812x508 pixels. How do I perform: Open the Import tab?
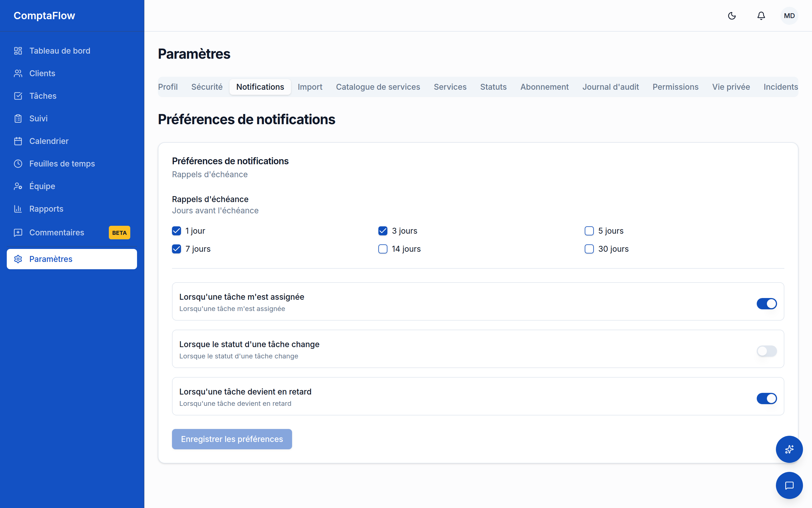click(x=310, y=87)
